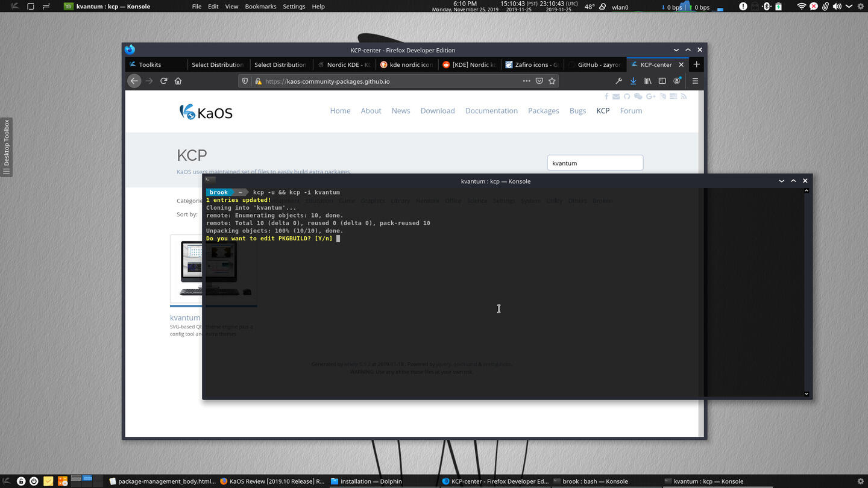Click Firefox Back navigation button
Screen dimensions: 868x488
pos(134,81)
